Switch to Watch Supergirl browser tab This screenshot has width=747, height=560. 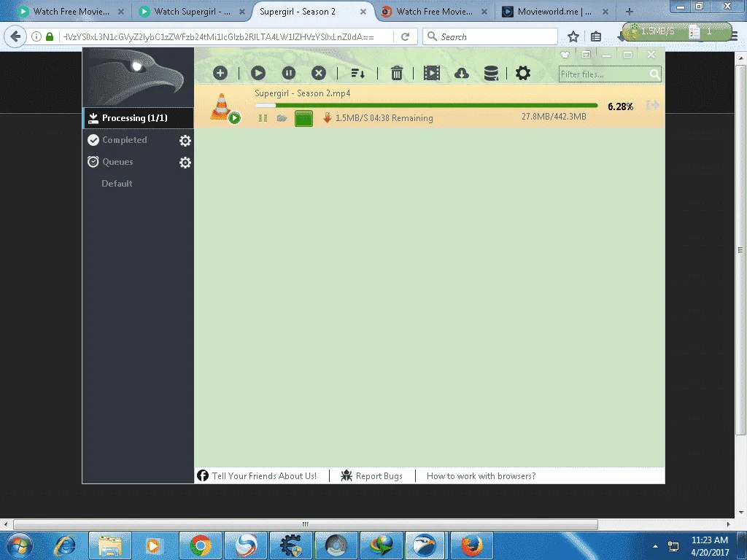pyautogui.click(x=192, y=12)
